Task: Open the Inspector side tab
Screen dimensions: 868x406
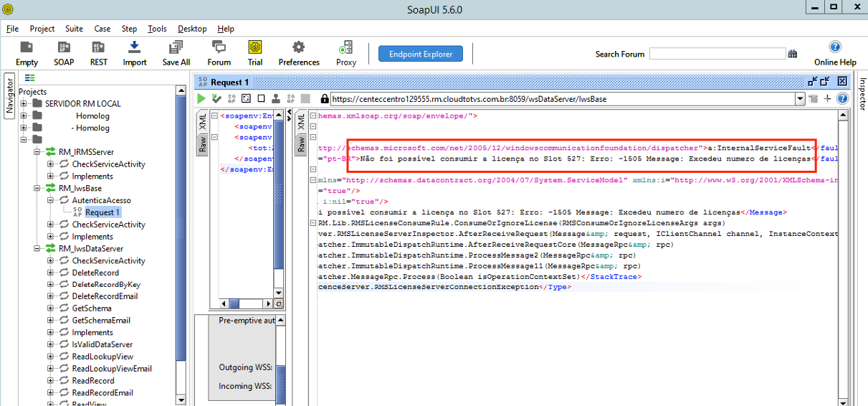Action: click(x=862, y=94)
